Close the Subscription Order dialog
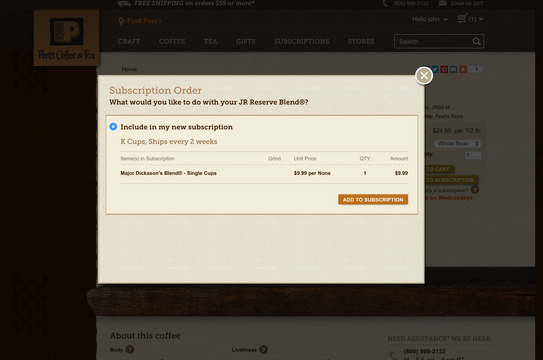Viewport: 543px width, 360px height. (424, 75)
